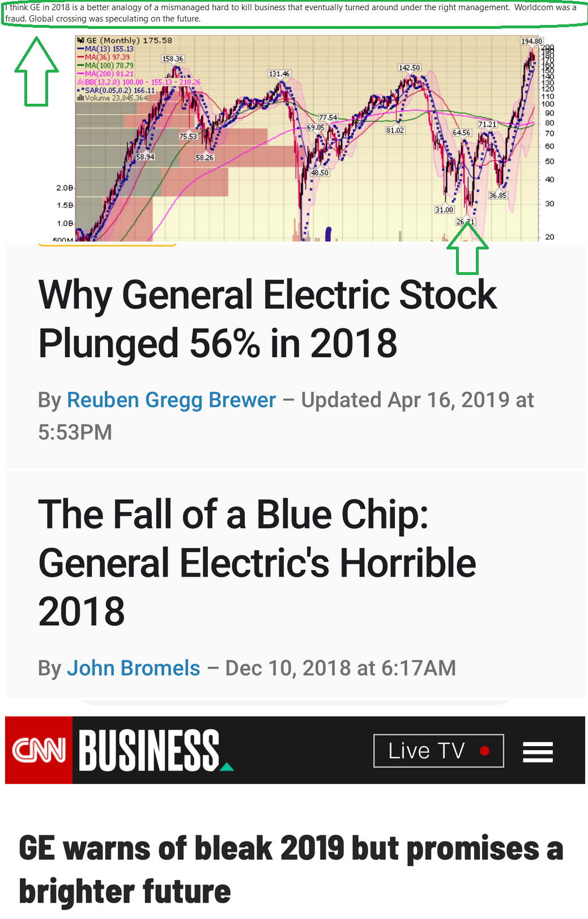Open headline Why General Electric Stock Plunged
Screen dimensions: 588x919
[x=267, y=319]
